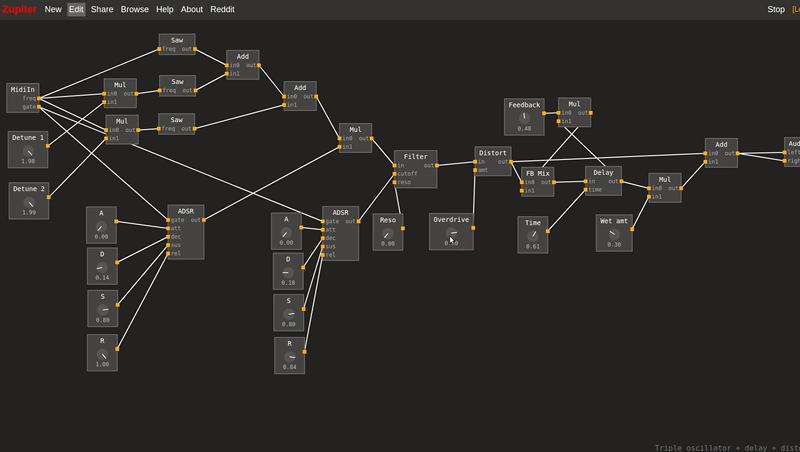Viewport: 800px width, 452px height.
Task: Select the MidiIn node
Action: click(x=22, y=89)
